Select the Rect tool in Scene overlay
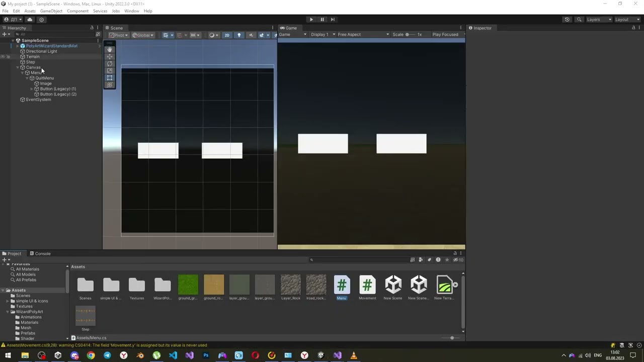The height and width of the screenshot is (362, 644). [x=110, y=78]
